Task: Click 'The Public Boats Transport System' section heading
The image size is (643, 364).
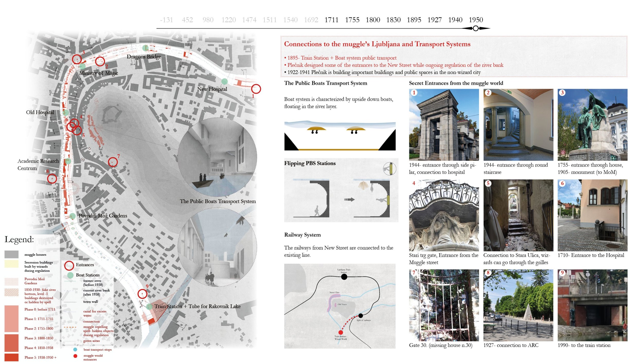Action: tap(326, 83)
